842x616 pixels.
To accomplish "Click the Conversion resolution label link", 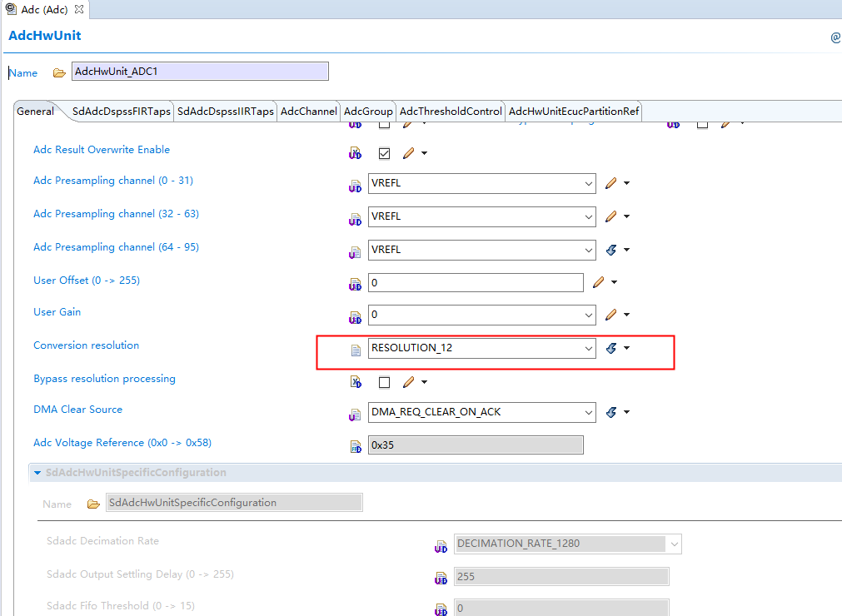I will point(86,345).
